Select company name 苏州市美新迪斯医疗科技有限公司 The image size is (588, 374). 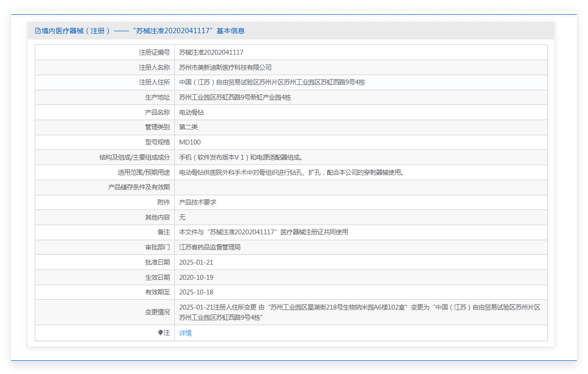[x=225, y=67]
